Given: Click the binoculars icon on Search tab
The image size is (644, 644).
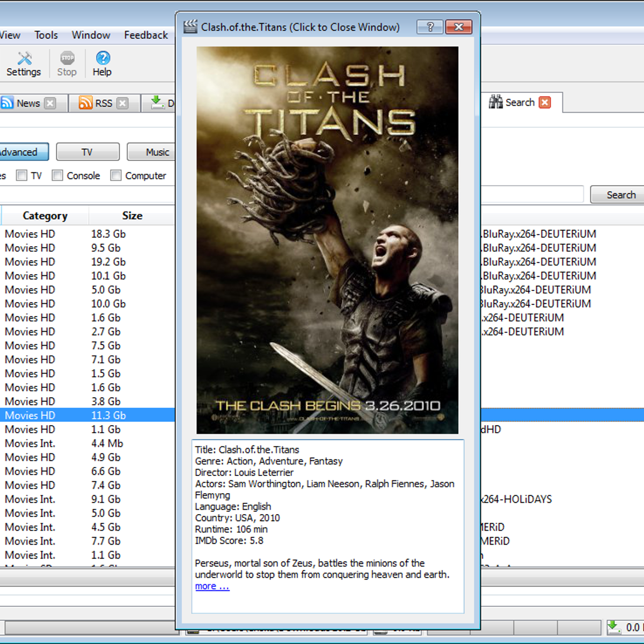Looking at the screenshot, I should click(496, 101).
